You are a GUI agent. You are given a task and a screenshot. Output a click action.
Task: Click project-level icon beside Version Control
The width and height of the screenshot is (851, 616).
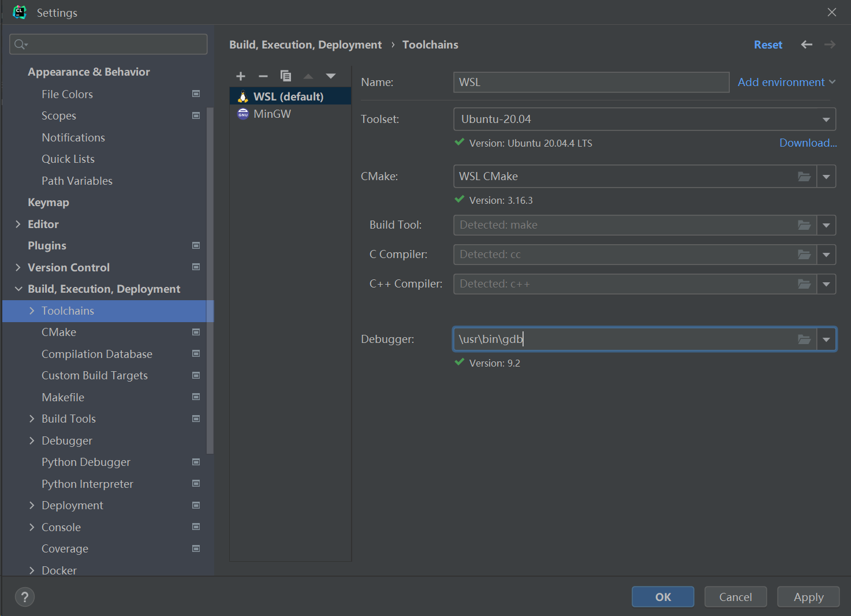coord(196,267)
